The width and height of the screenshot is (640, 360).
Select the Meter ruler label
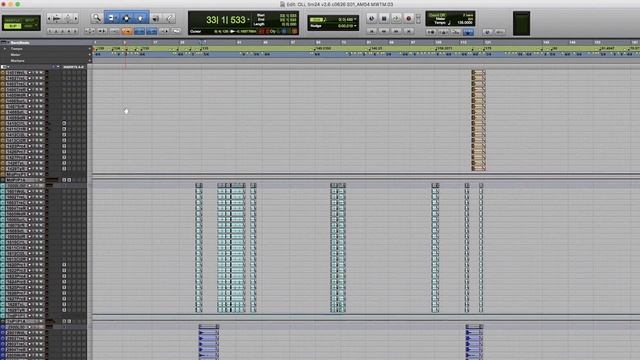point(16,55)
